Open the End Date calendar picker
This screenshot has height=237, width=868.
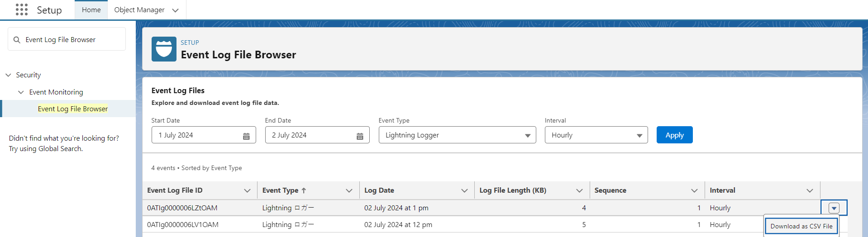point(360,136)
